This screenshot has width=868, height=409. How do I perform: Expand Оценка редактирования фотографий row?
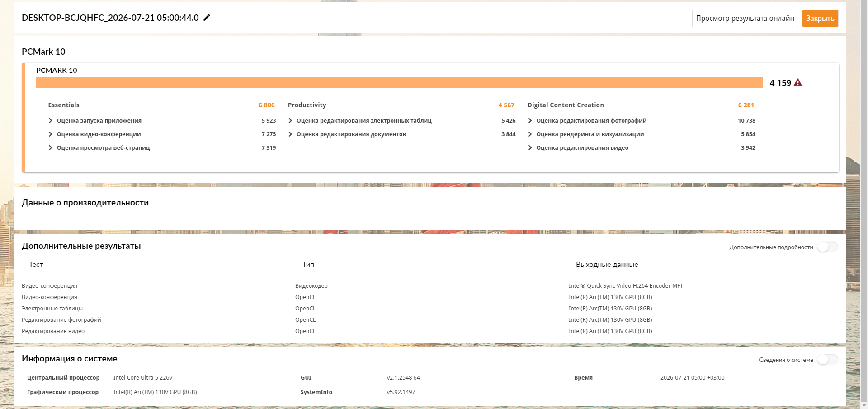tap(641, 121)
